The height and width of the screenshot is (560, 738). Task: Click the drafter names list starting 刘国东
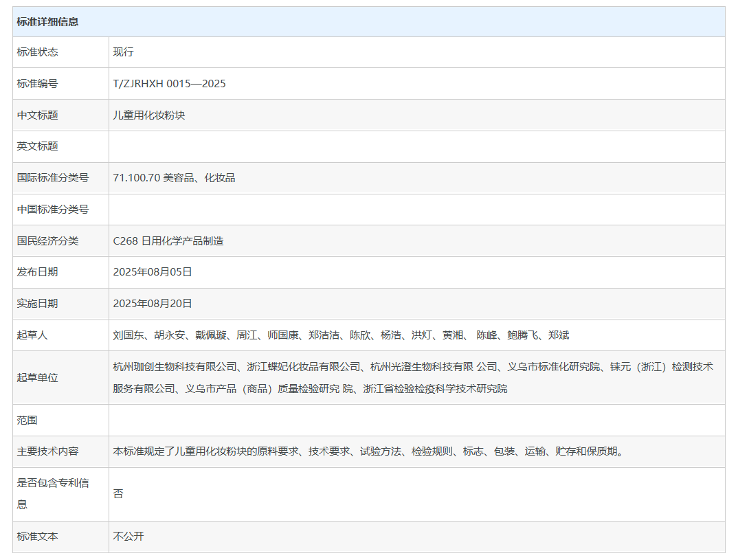tap(341, 335)
